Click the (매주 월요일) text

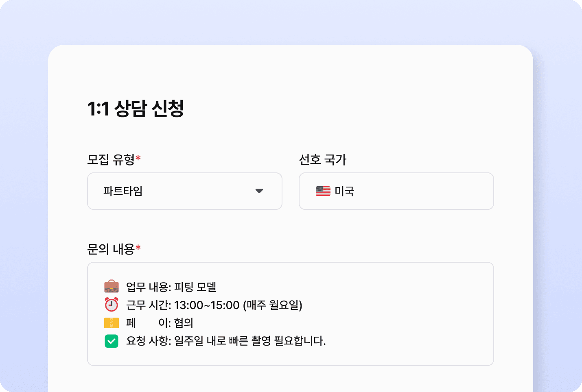coord(273,305)
